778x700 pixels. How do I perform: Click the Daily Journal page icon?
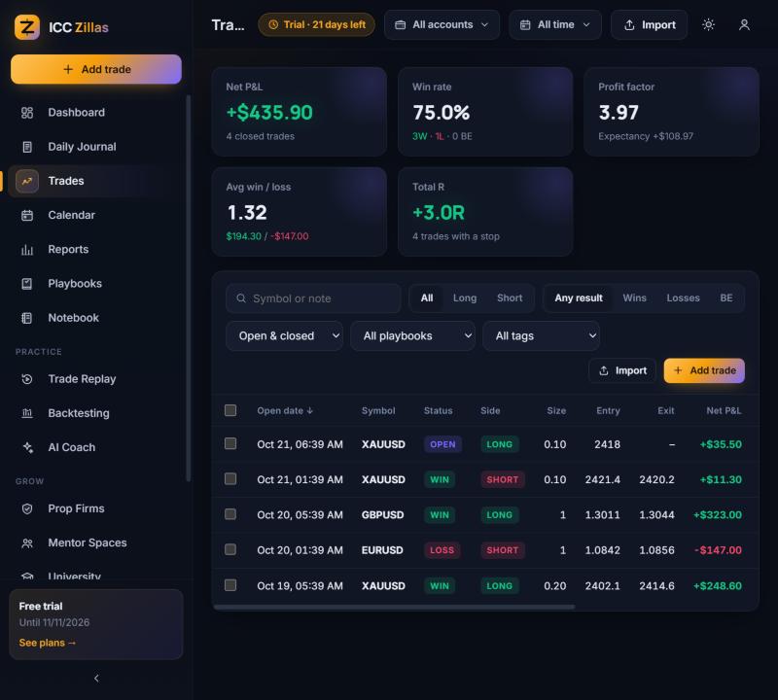pos(27,147)
